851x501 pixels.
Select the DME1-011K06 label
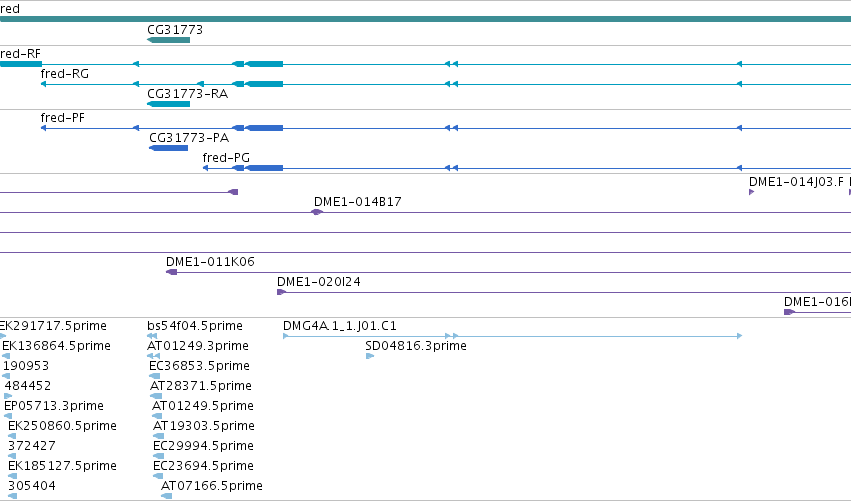210,262
